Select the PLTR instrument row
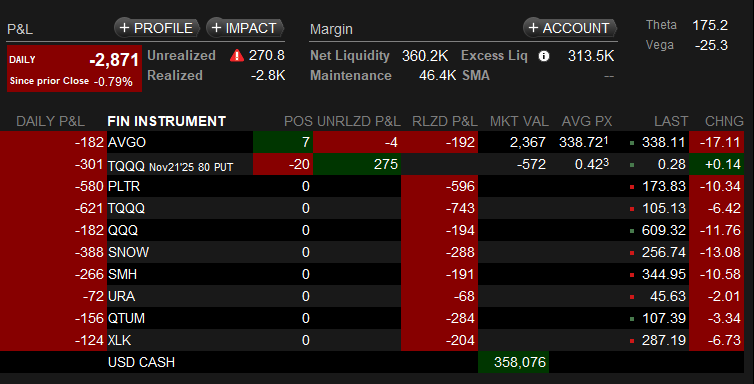 [x=372, y=186]
